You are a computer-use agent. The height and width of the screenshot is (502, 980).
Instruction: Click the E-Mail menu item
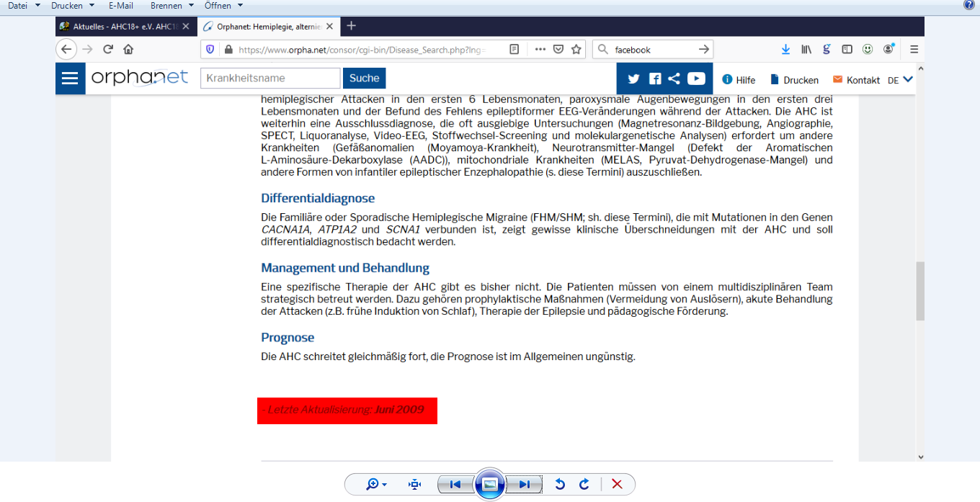click(121, 6)
